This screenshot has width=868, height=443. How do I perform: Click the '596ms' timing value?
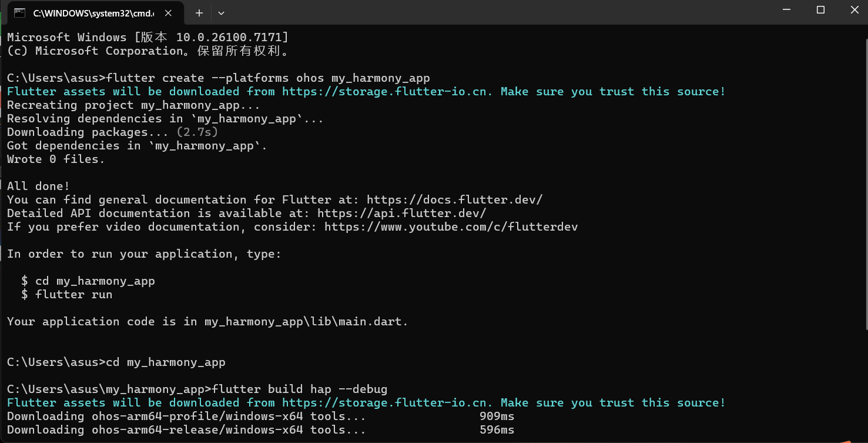click(497, 429)
